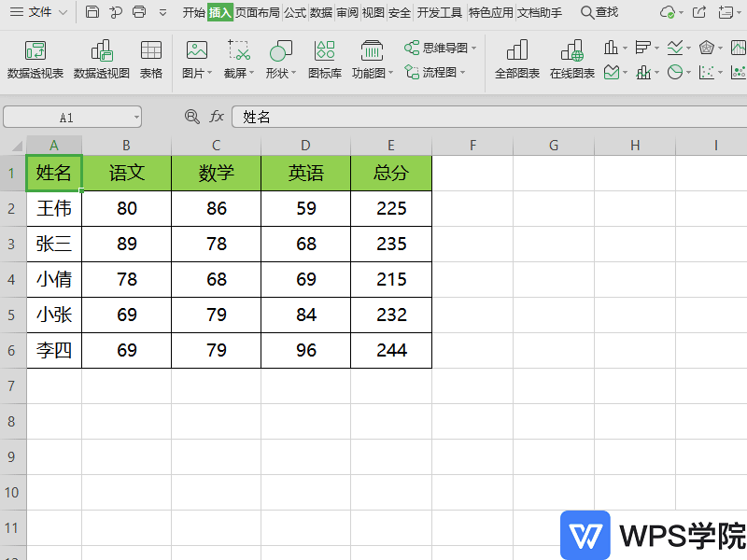Image resolution: width=747 pixels, height=560 pixels.
Task: Switch to the 页面布局 ribbon tab
Action: (x=257, y=13)
